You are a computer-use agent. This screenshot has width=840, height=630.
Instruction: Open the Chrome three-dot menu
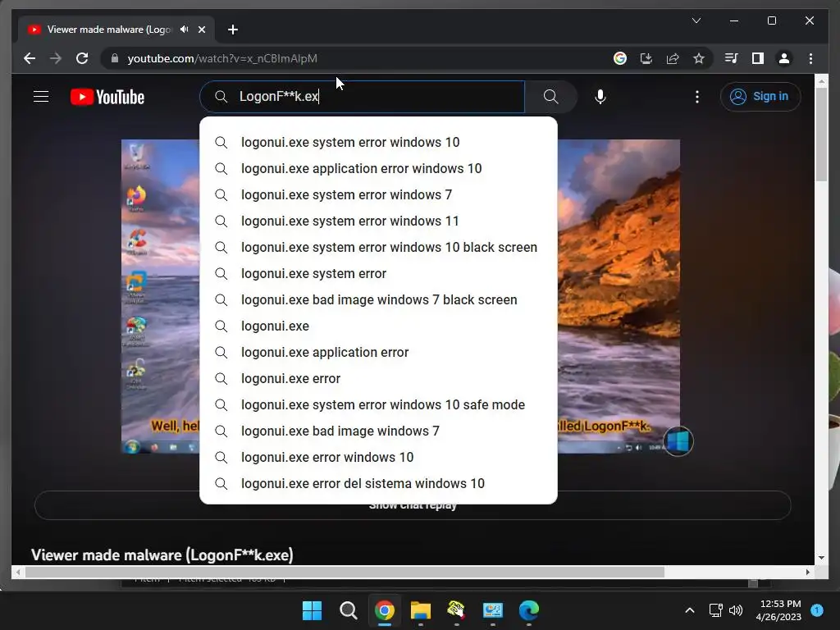[810, 58]
